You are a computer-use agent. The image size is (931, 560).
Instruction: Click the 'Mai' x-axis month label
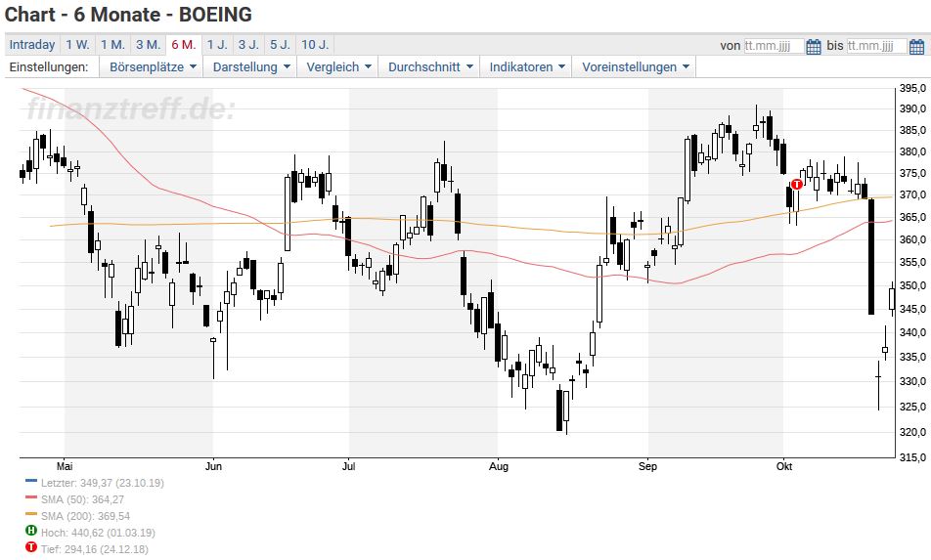pos(65,466)
